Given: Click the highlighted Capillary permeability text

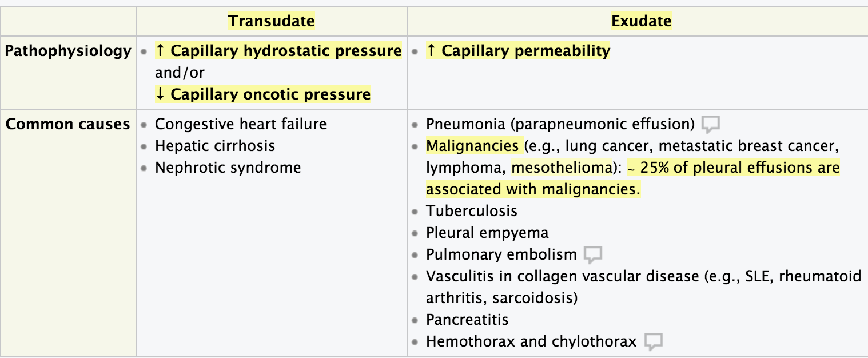Looking at the screenshot, I should pyautogui.click(x=519, y=51).
